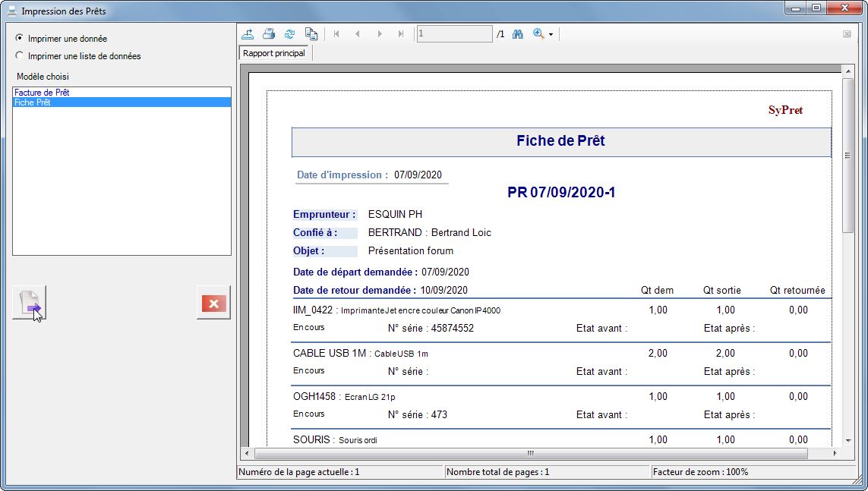The image size is (868, 491).
Task: Click Qt dem column header
Action: coord(657,291)
